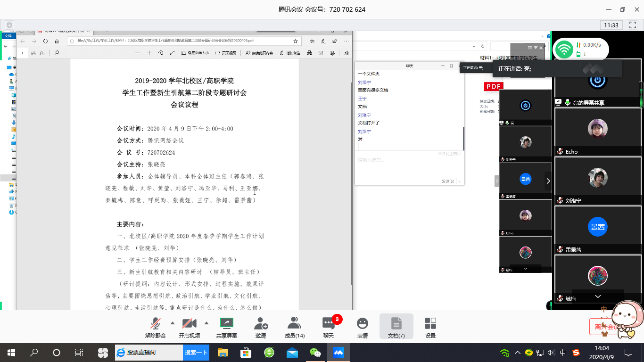Click 页面视图 page view option
The image size is (644, 362).
point(226,53)
